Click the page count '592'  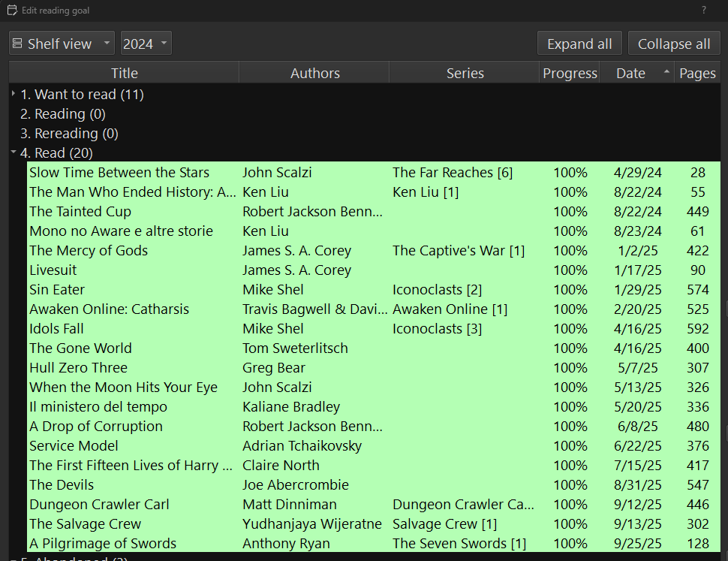click(698, 328)
